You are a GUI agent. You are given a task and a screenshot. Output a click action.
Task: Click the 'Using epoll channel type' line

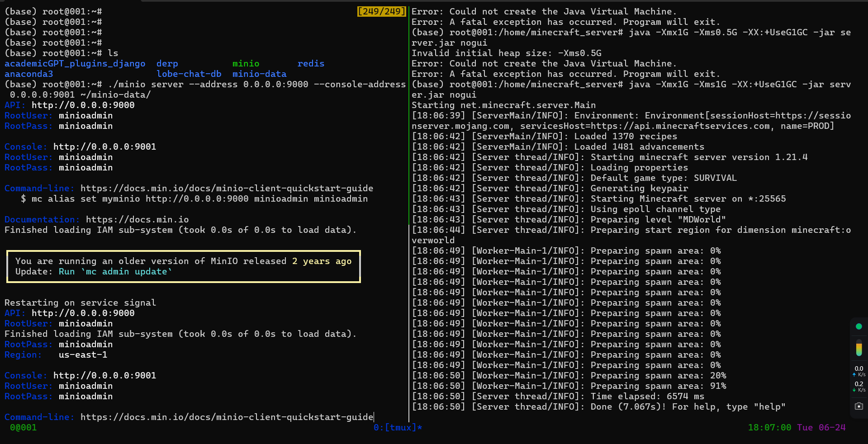(566, 209)
